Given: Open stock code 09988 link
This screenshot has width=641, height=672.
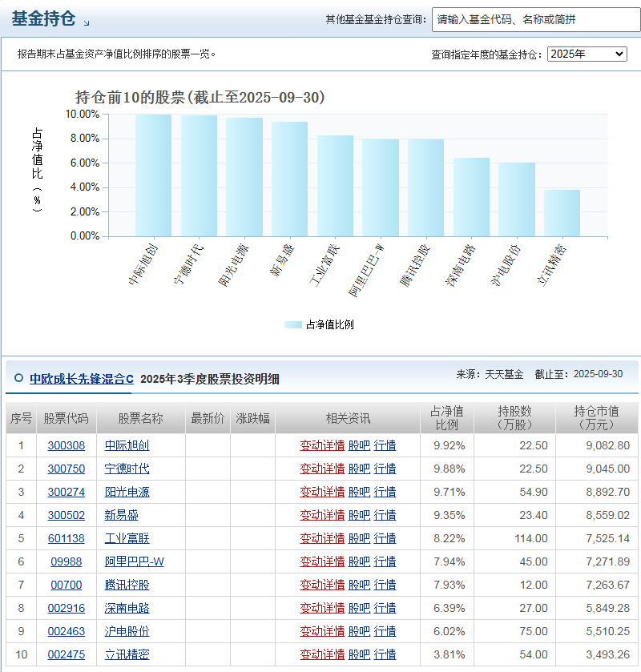Looking at the screenshot, I should tap(66, 561).
